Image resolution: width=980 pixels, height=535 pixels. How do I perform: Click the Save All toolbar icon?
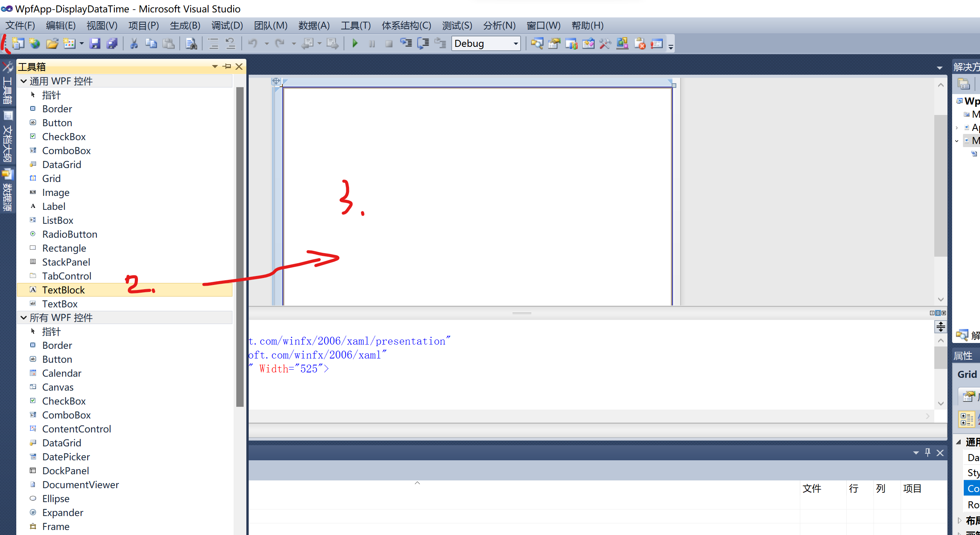tap(112, 43)
